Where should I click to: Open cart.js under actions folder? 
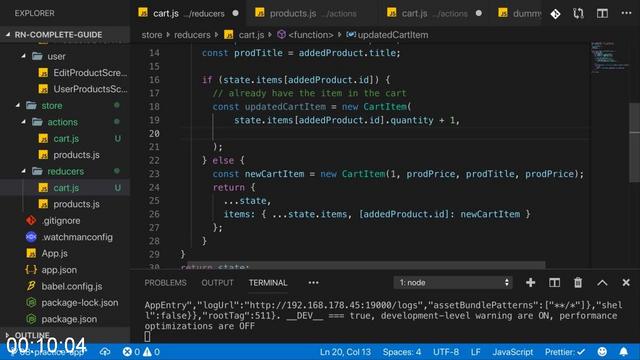(65, 138)
